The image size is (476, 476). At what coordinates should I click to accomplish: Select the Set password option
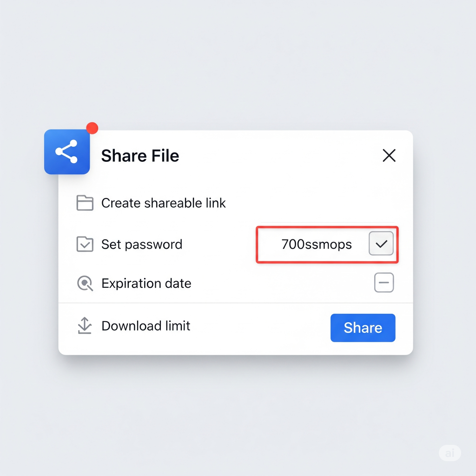pyautogui.click(x=142, y=245)
